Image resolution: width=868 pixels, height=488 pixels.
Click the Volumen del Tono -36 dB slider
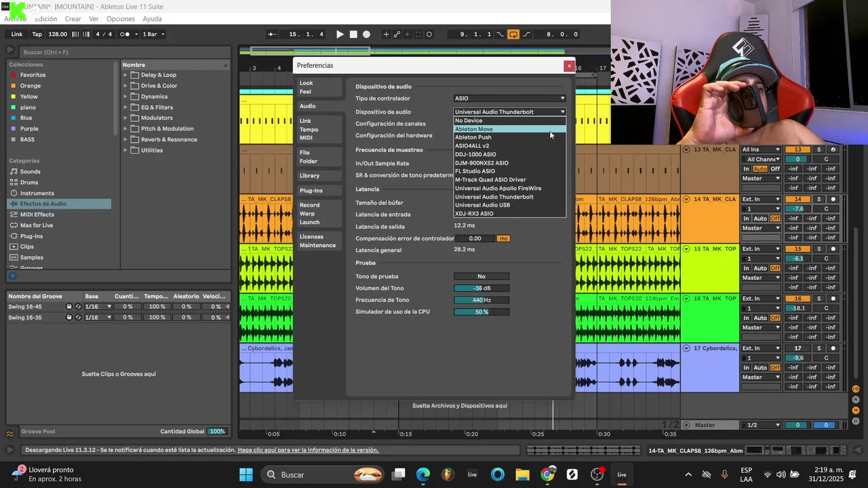[x=481, y=288]
